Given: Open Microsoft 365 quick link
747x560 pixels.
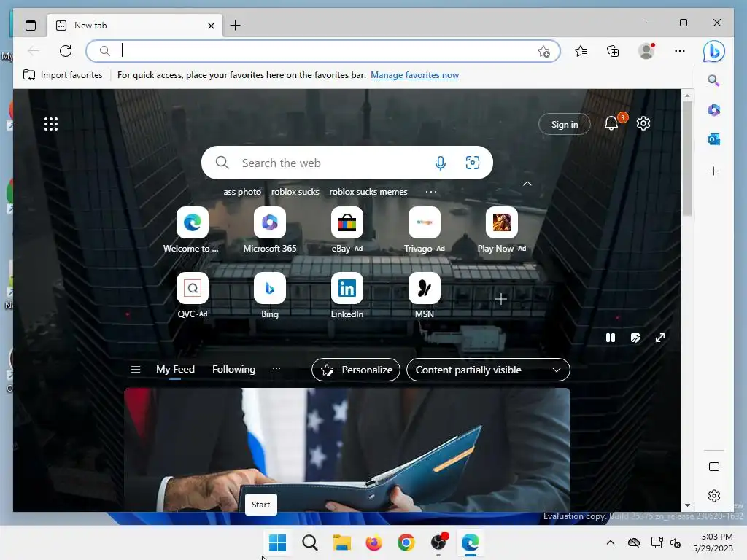Looking at the screenshot, I should tap(270, 230).
